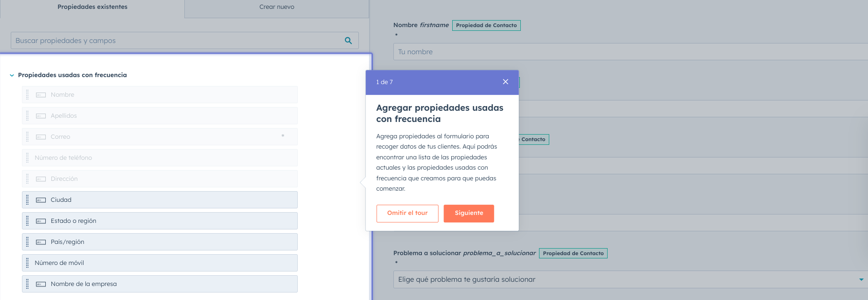Viewport: 868px width, 300px height.
Task: Click dropdown arrow of problema selector
Action: 861,279
